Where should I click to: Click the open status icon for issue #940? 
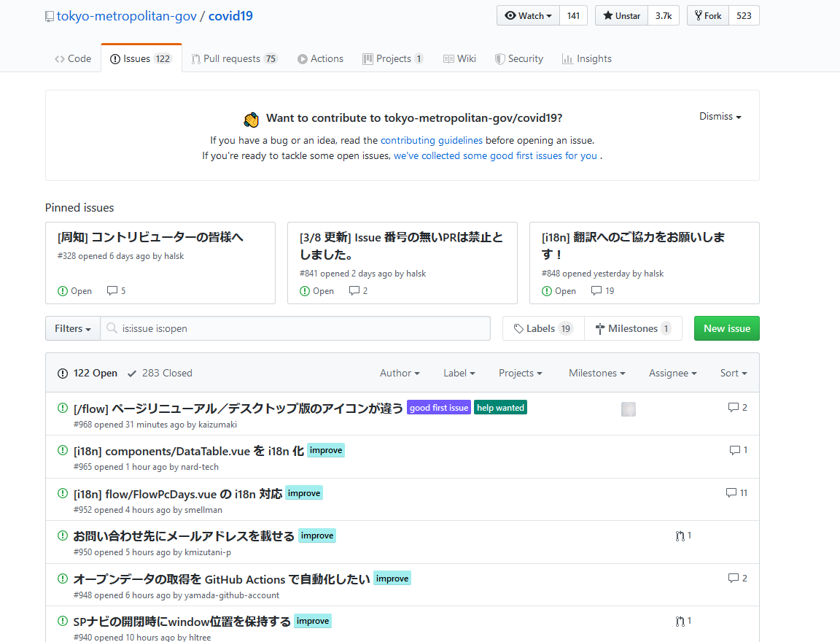click(62, 621)
